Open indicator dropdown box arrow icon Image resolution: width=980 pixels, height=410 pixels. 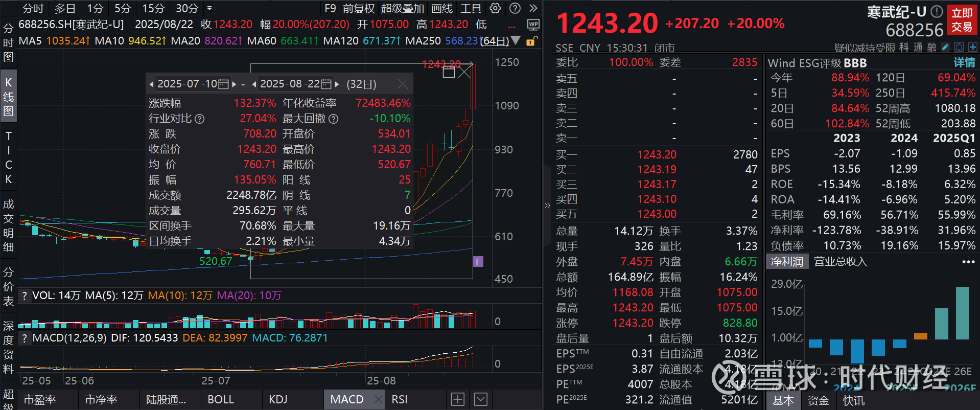481,399
